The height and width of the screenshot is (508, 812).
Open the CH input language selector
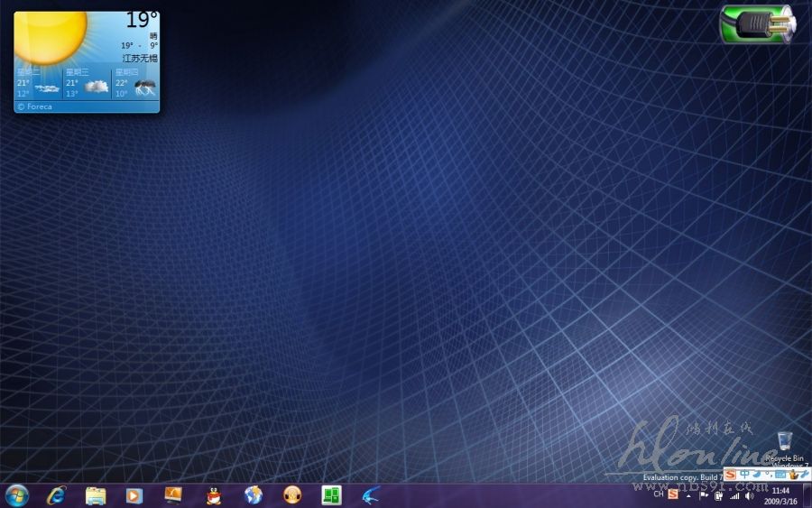coord(659,494)
